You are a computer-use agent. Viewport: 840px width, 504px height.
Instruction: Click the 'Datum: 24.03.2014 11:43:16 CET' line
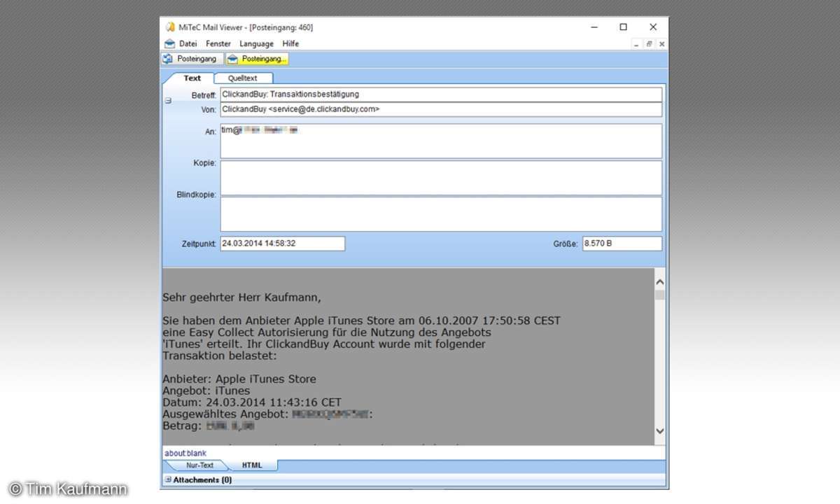click(x=252, y=402)
